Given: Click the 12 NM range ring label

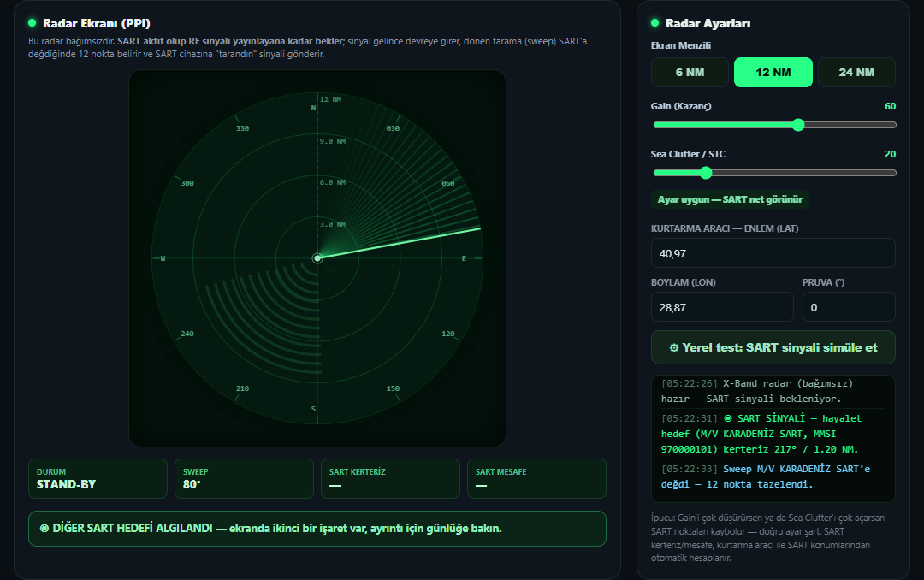Looking at the screenshot, I should click(330, 99).
